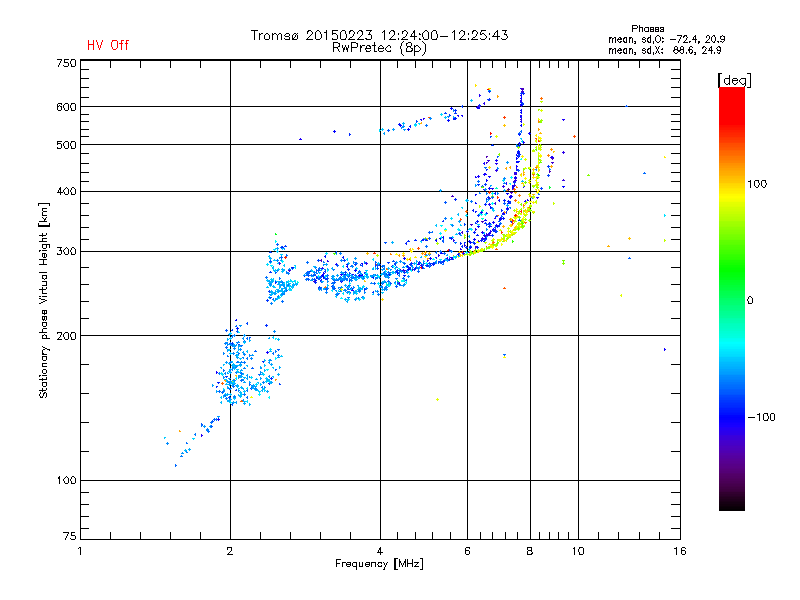The width and height of the screenshot is (800, 600).
Task: Click the x-axis tick label '1'
Action: [80, 551]
